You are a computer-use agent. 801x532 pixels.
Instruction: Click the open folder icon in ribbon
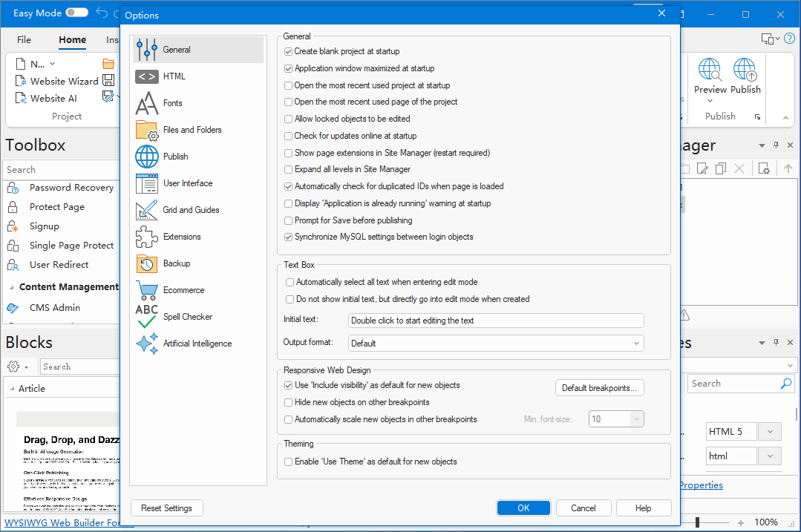click(108, 64)
